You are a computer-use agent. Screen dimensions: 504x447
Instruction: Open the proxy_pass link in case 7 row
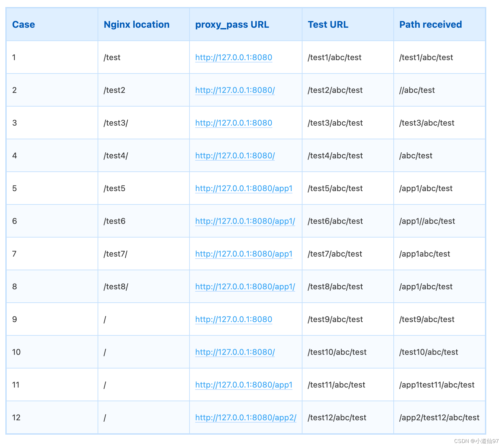click(x=244, y=254)
